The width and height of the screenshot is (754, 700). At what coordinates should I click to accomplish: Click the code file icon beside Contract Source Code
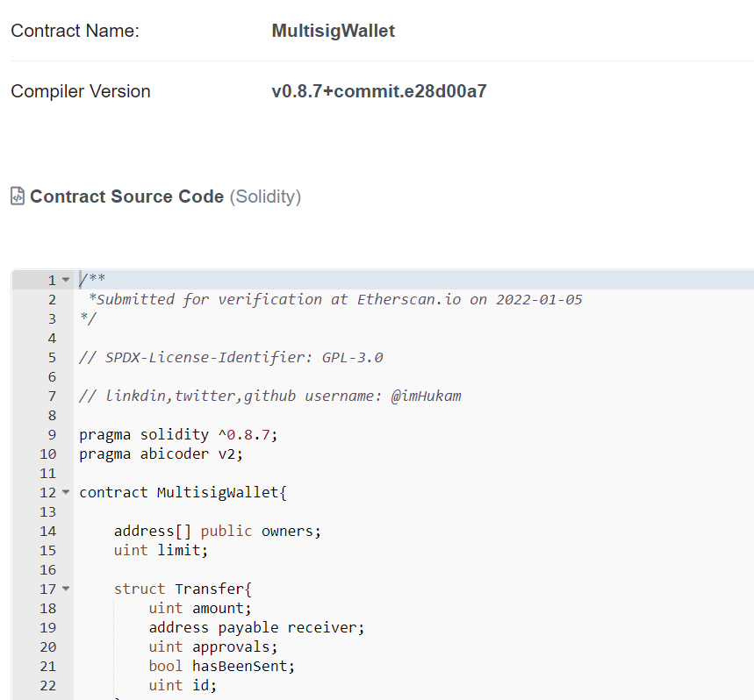click(x=18, y=196)
